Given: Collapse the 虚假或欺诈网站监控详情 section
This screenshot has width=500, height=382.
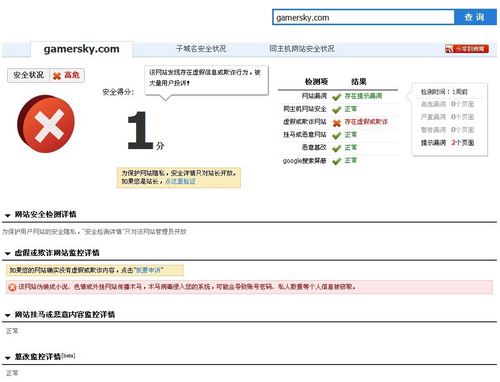Looking at the screenshot, I should coord(8,254).
